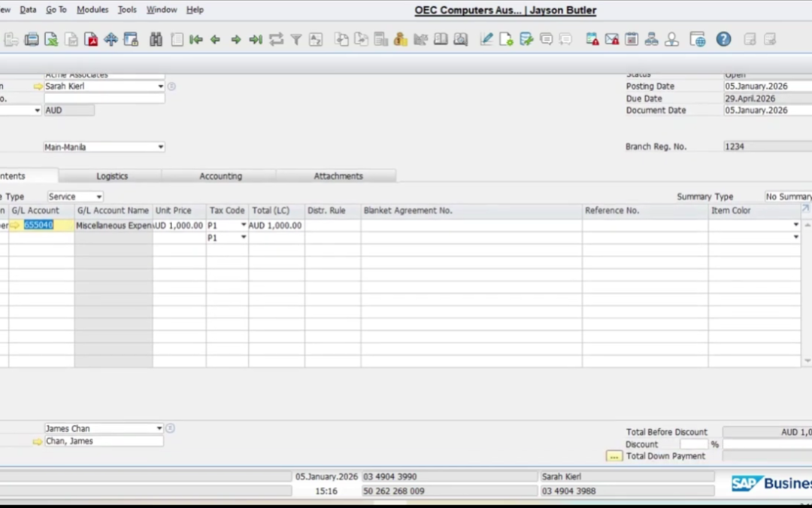
Task: Switch to the Logistics tab
Action: 112,176
